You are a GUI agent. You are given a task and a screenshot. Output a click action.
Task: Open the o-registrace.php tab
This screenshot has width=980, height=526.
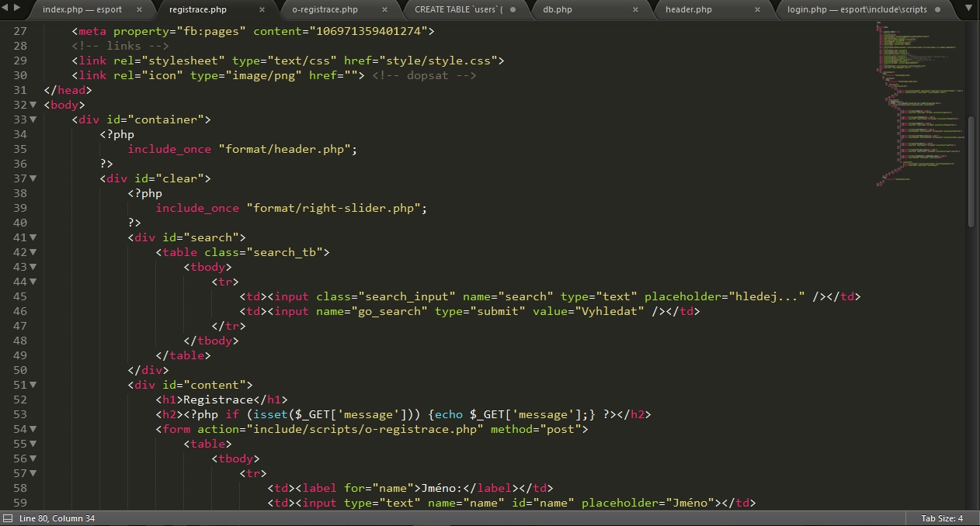(x=325, y=9)
